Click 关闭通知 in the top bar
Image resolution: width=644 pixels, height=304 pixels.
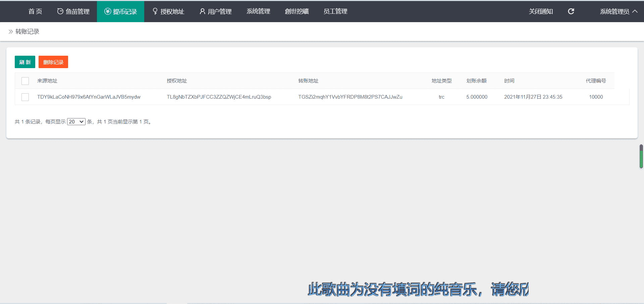click(541, 11)
